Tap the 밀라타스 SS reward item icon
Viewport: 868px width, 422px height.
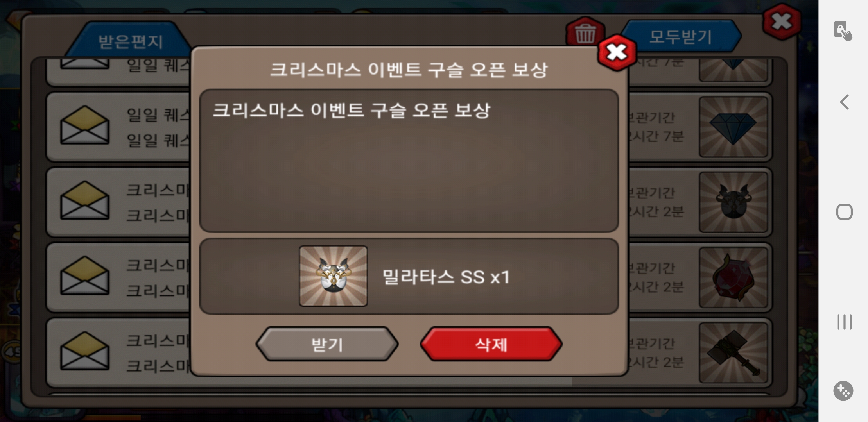coord(333,276)
